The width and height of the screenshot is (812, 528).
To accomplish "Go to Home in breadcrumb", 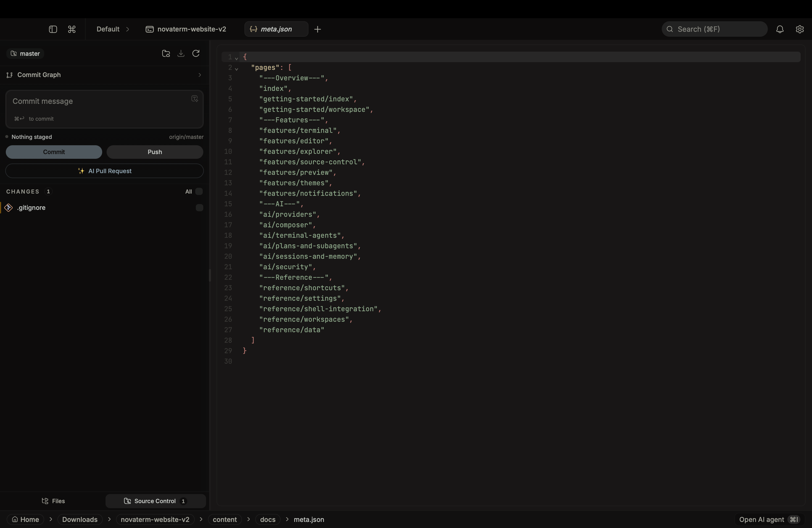I will click(25, 519).
